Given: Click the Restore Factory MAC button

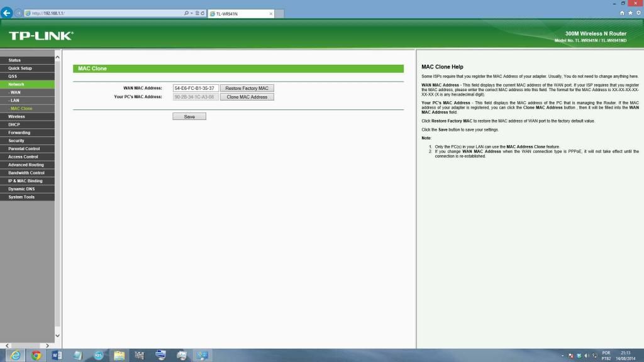Looking at the screenshot, I should [247, 88].
